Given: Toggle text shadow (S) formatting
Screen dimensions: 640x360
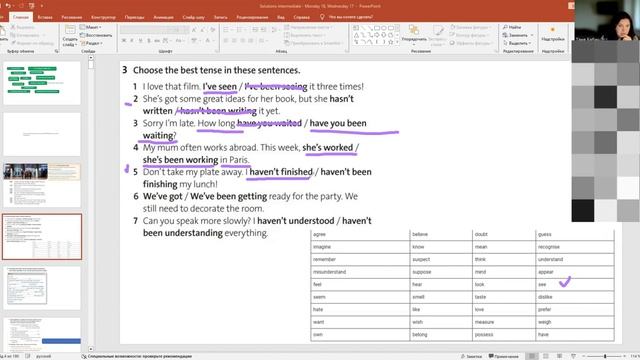Looking at the screenshot, I should (149, 41).
